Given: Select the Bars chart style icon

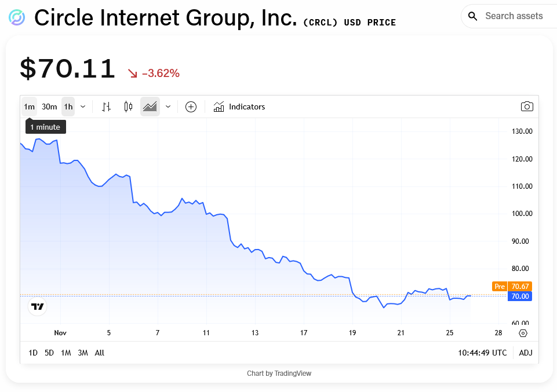Looking at the screenshot, I should pyautogui.click(x=106, y=107).
